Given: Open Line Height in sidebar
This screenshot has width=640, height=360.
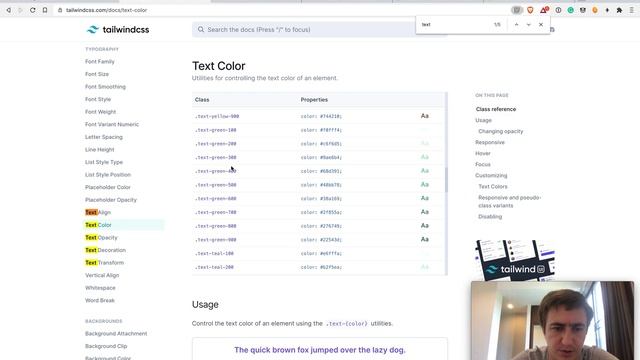Looking at the screenshot, I should 100,150.
